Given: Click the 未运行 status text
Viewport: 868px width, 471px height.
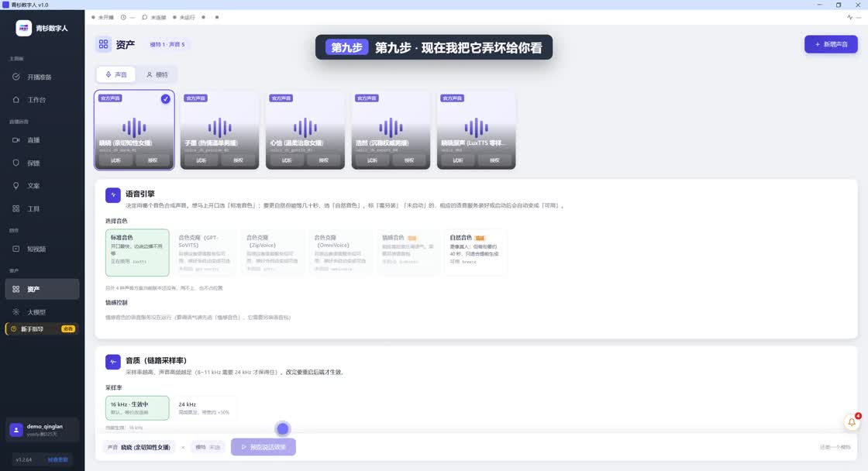Looking at the screenshot, I should (x=187, y=17).
